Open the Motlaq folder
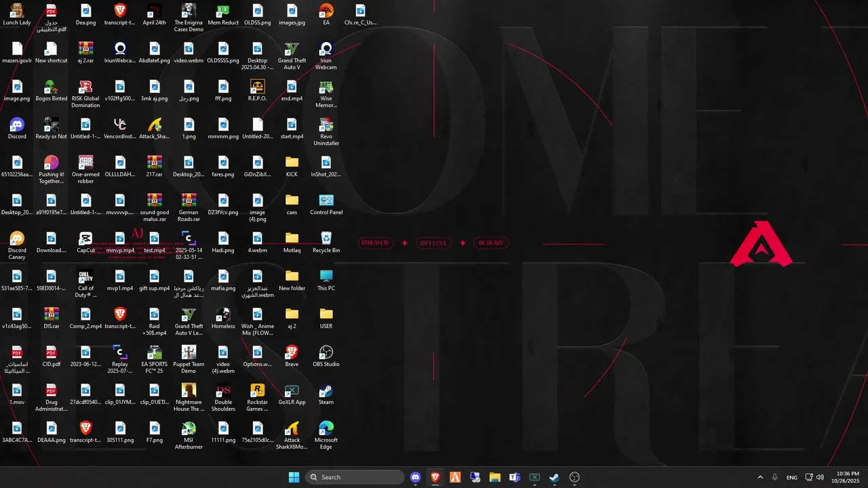 point(292,243)
